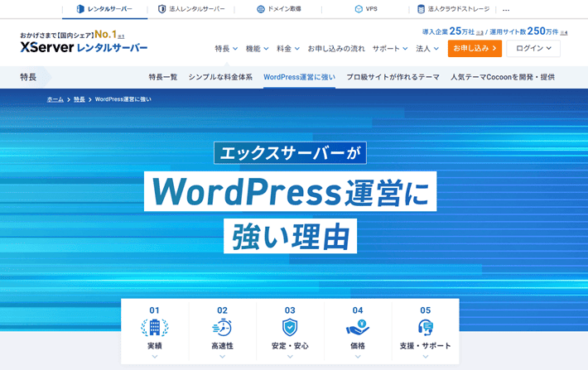Screen dimensions: 588x370
Task: Select the WordPress運営に強い tab
Action: point(299,77)
